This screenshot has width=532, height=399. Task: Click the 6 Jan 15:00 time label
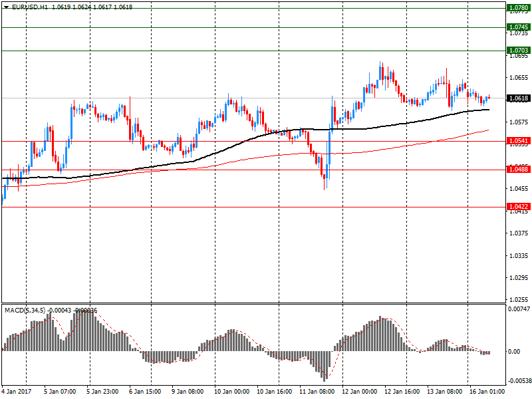(145, 392)
